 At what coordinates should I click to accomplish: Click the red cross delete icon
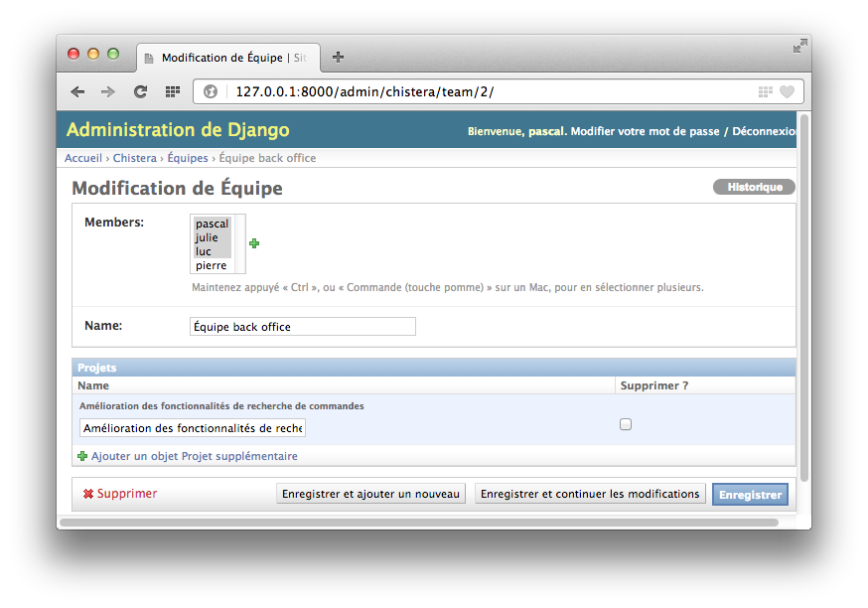point(88,494)
